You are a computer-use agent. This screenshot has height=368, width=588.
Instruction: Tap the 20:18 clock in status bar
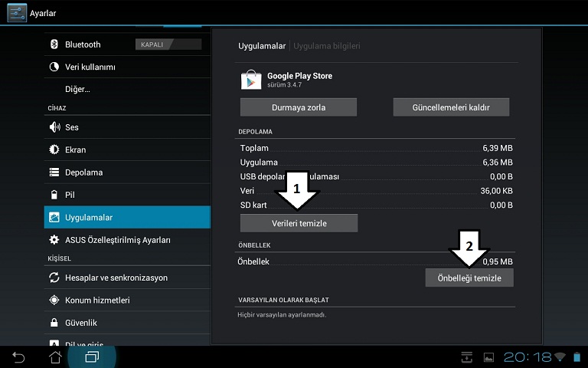pyautogui.click(x=528, y=357)
